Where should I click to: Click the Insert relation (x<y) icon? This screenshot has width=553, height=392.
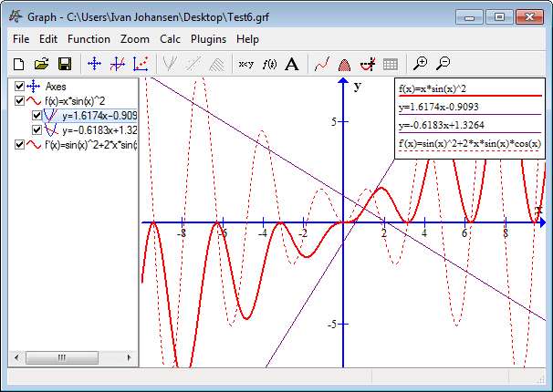point(245,64)
